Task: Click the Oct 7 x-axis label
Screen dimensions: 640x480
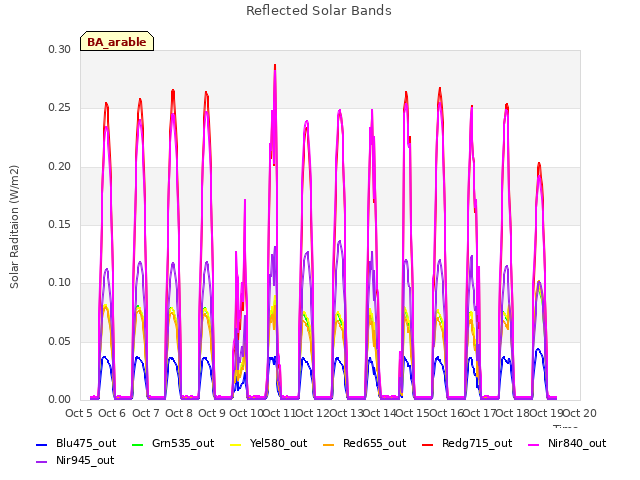Action: tap(145, 413)
